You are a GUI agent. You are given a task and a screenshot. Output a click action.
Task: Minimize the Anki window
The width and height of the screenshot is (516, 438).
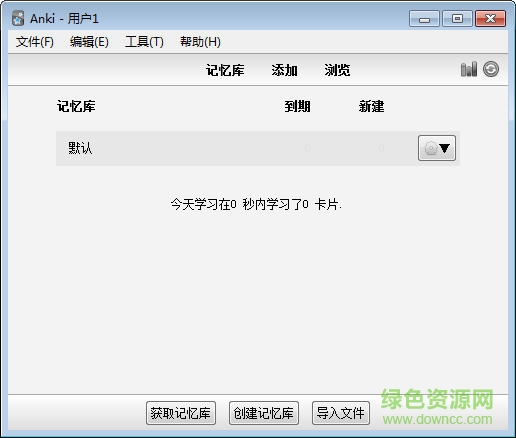(x=424, y=18)
